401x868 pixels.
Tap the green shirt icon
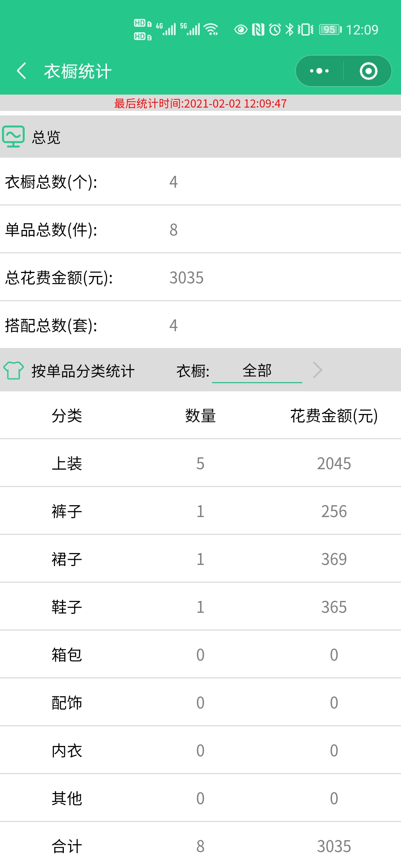pos(13,370)
